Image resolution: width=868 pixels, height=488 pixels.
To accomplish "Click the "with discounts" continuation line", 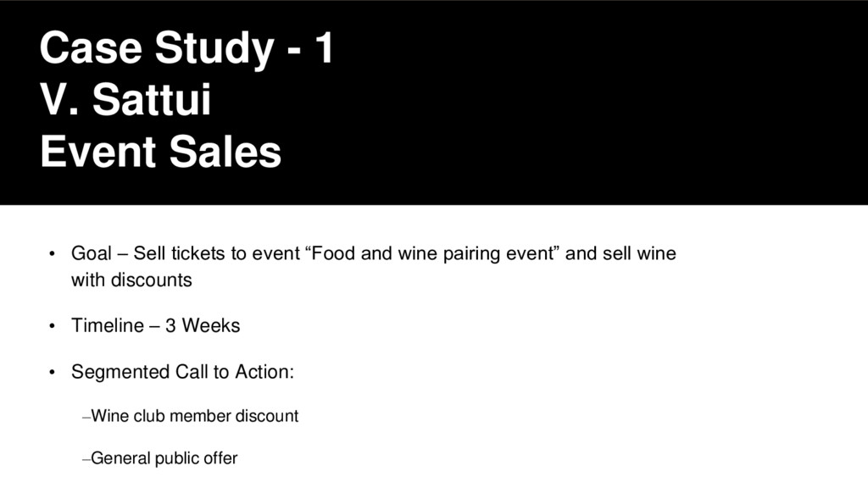I will [131, 280].
